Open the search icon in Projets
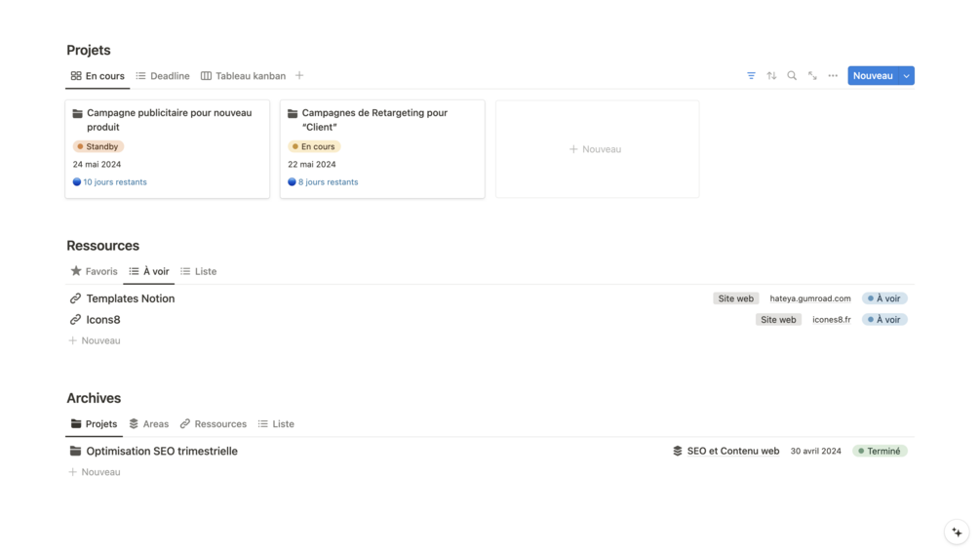This screenshot has height=555, width=980. 792,76
